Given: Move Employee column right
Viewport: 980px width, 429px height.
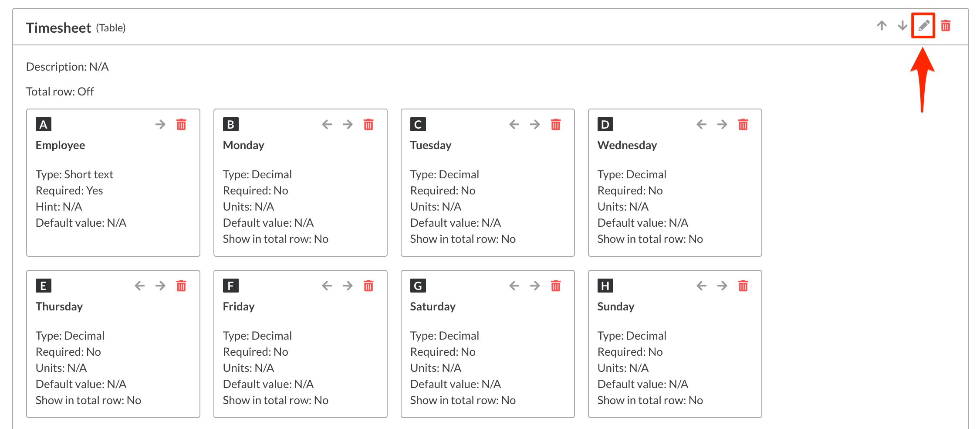Looking at the screenshot, I should point(160,125).
